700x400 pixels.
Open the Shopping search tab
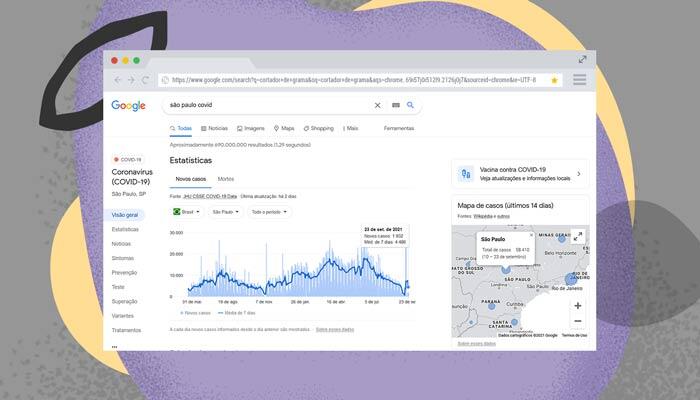(x=318, y=129)
